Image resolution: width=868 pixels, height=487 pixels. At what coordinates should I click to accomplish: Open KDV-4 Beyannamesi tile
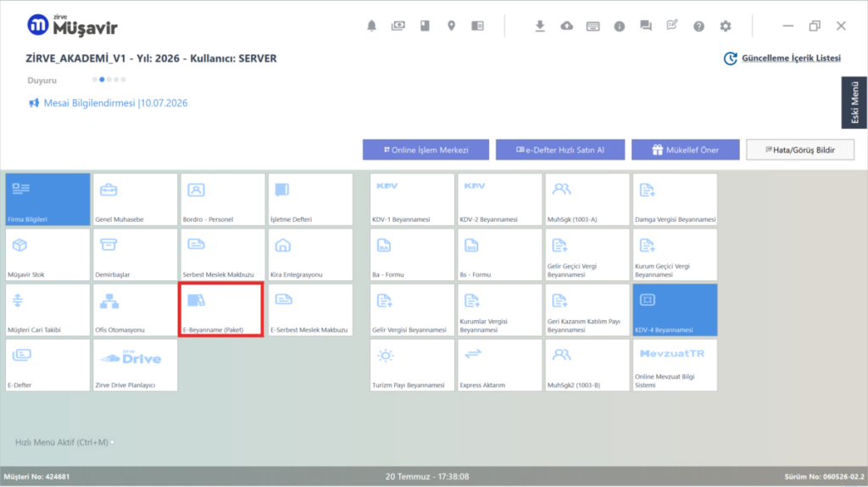[x=675, y=310]
